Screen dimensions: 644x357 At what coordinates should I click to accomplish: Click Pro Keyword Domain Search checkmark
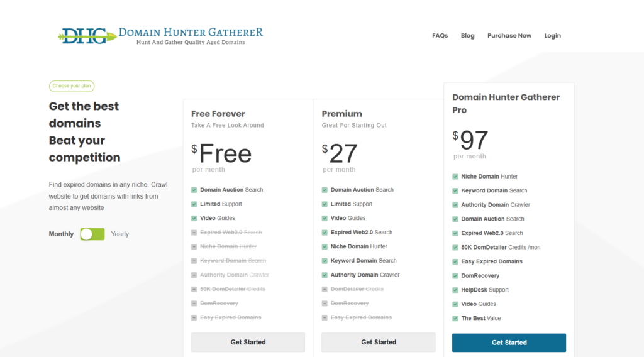click(455, 191)
